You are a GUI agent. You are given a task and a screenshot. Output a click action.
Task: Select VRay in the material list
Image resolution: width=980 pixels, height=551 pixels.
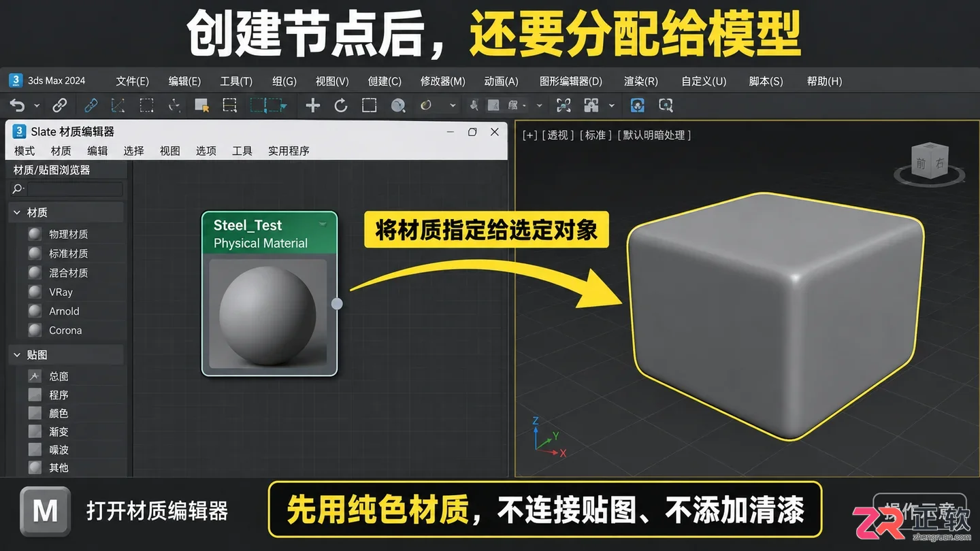click(61, 292)
